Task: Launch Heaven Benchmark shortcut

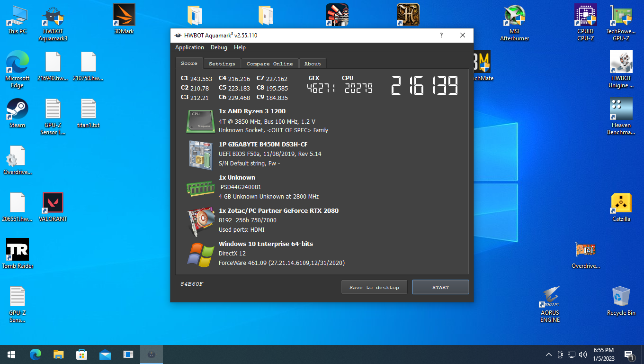Action: [x=621, y=117]
